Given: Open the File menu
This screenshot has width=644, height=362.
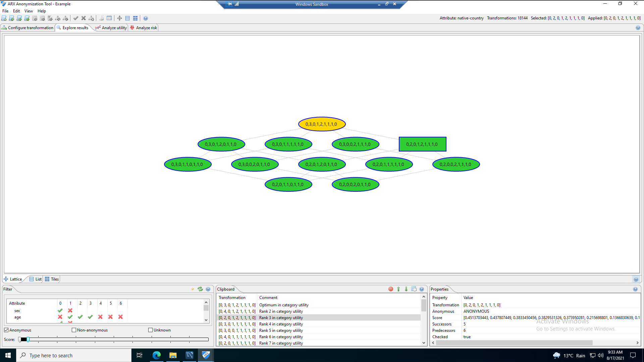Looking at the screenshot, I should 5,11.
